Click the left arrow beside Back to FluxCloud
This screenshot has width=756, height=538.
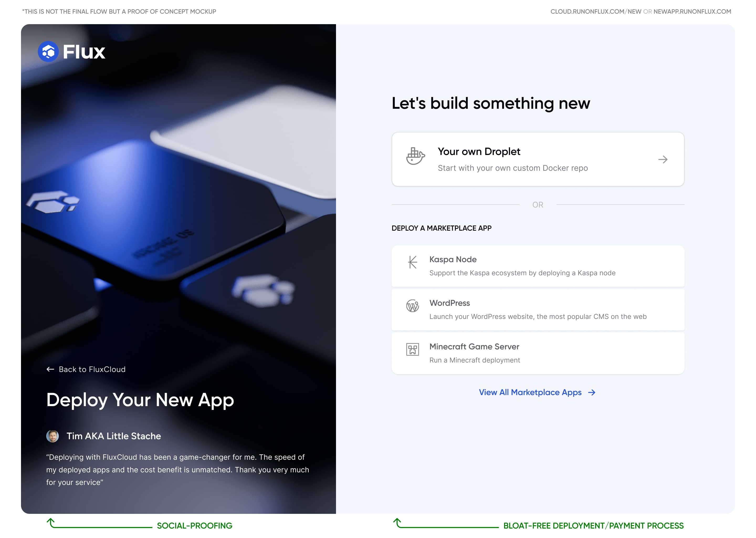pos(50,369)
